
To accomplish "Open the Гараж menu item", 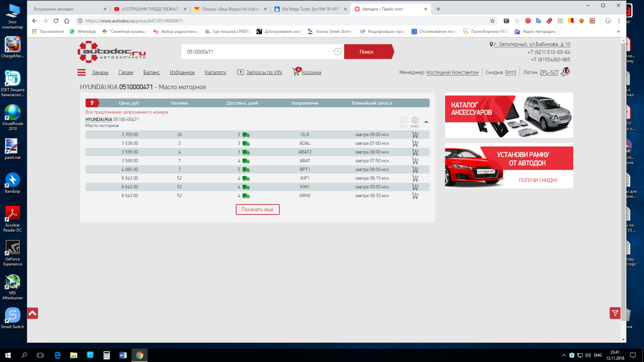I will point(126,72).
